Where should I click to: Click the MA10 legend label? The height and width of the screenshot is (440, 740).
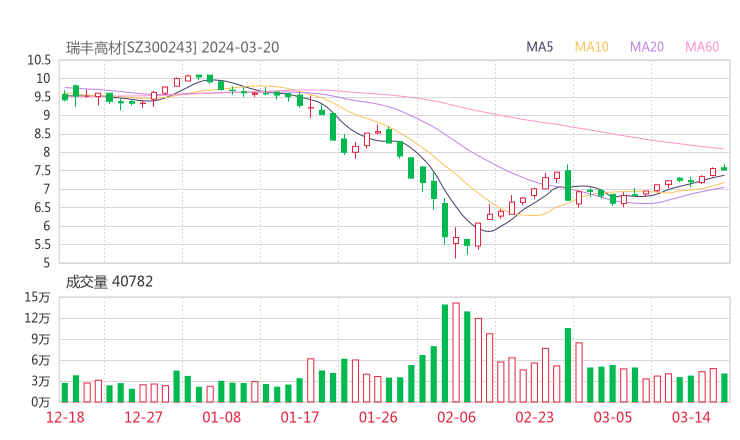point(591,47)
